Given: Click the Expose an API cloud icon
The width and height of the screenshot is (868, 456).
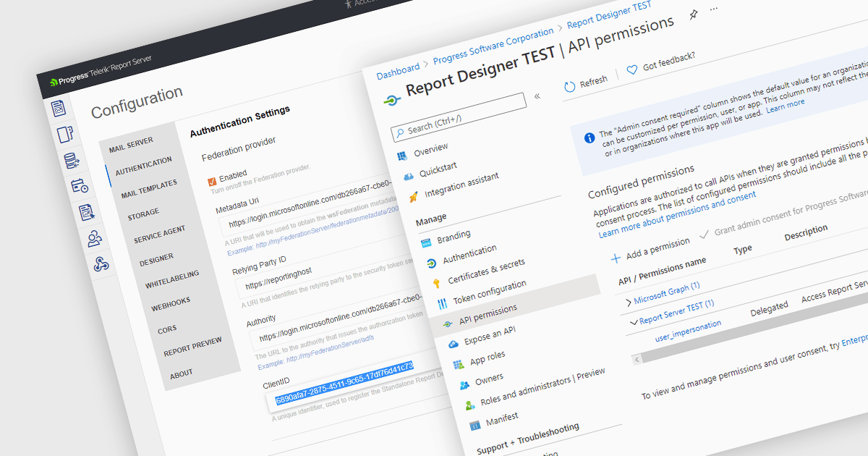Looking at the screenshot, I should (453, 343).
